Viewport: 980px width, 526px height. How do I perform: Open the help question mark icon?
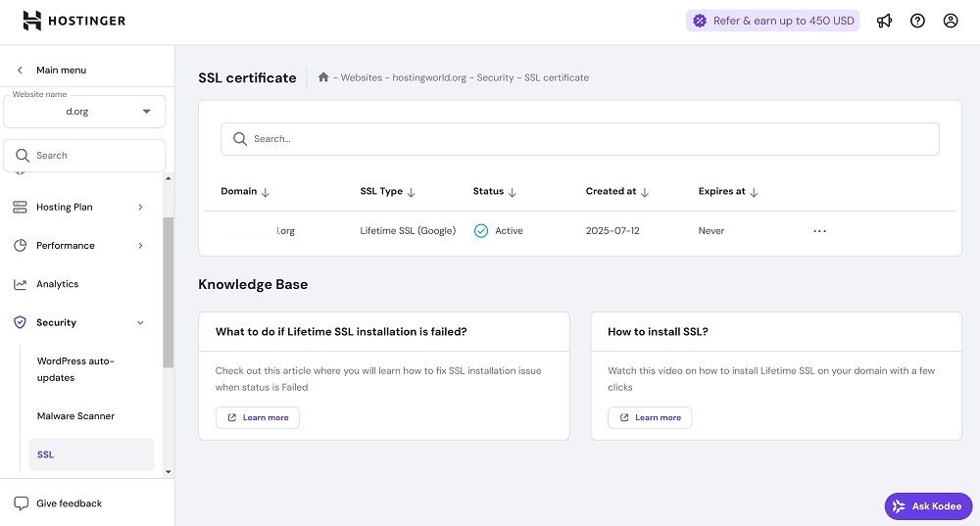coord(917,21)
